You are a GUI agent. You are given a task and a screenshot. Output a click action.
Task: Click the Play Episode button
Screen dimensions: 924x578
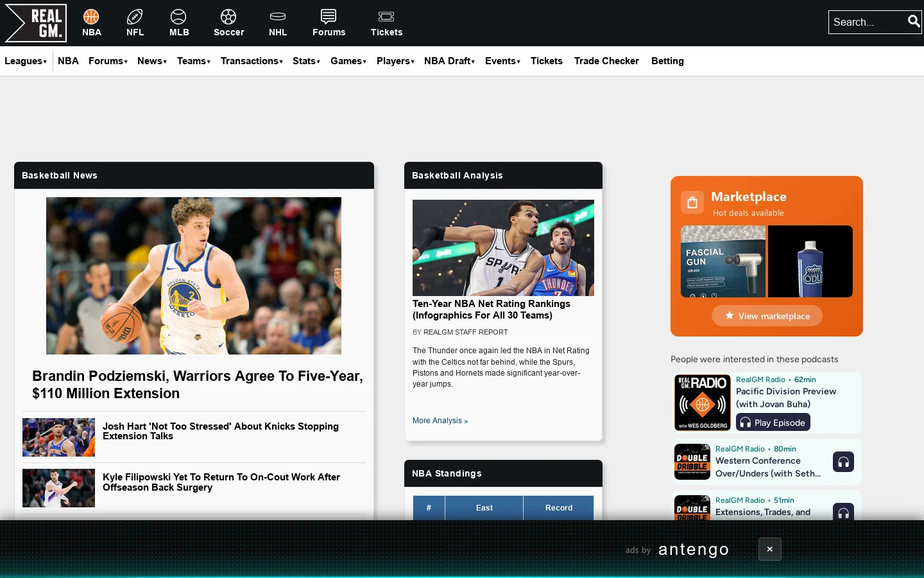pyautogui.click(x=773, y=422)
